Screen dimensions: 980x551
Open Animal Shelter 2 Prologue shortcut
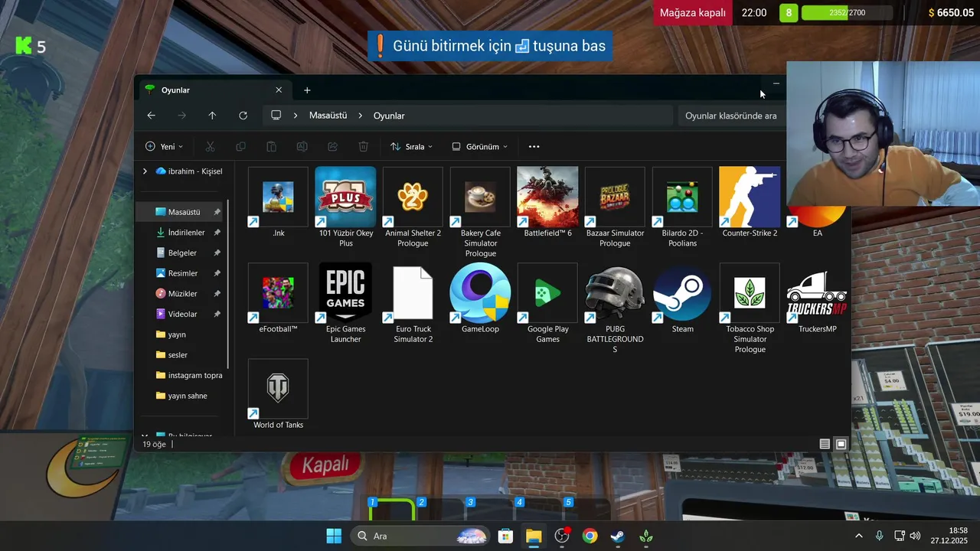[413, 207]
